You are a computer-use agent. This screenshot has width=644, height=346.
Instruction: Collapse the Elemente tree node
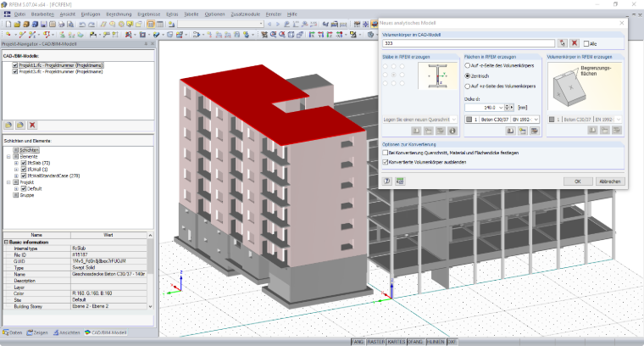click(x=8, y=157)
